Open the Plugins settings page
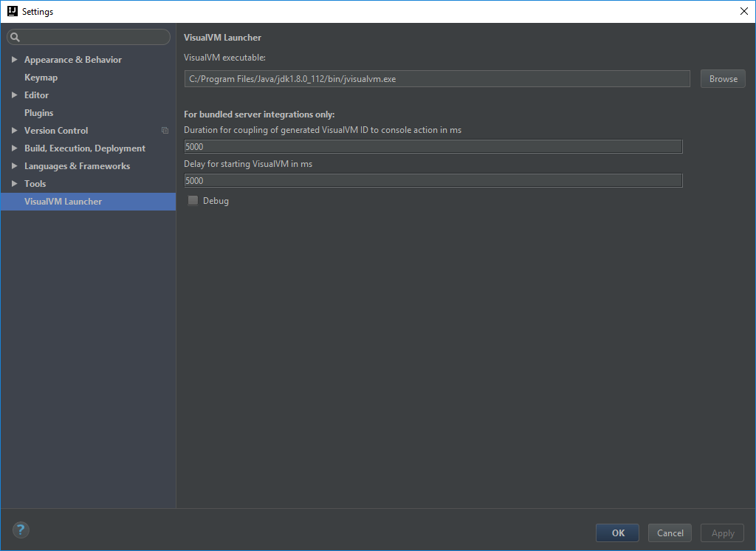 tap(38, 112)
